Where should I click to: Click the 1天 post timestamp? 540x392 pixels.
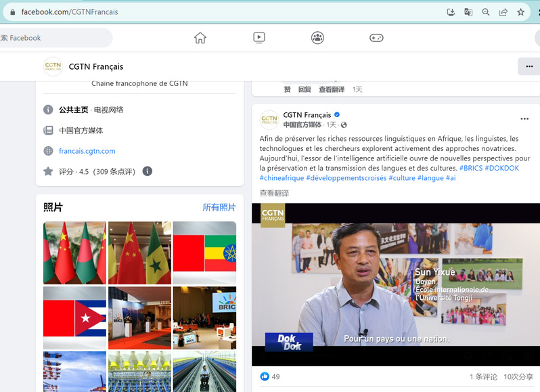[332, 125]
